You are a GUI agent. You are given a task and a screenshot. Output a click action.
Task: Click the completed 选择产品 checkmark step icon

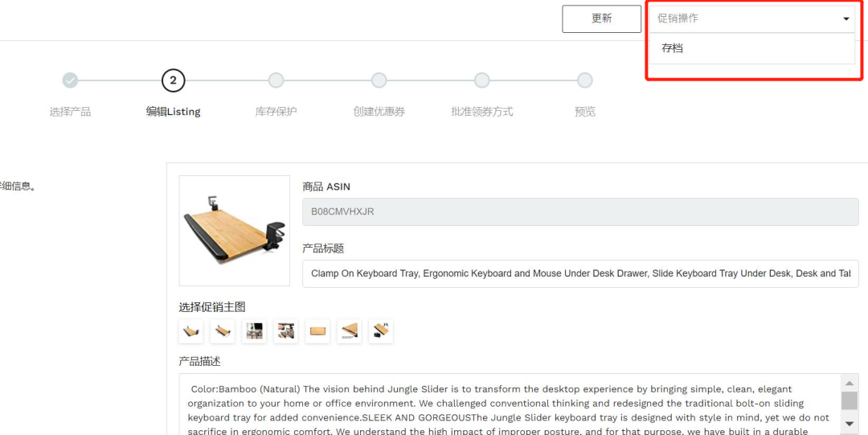pyautogui.click(x=70, y=80)
